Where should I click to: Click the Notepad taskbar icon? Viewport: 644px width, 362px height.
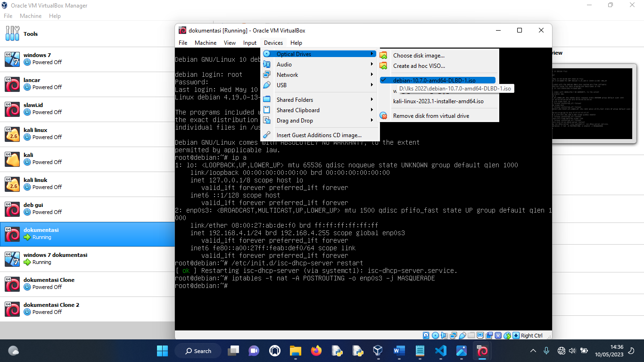click(x=420, y=351)
